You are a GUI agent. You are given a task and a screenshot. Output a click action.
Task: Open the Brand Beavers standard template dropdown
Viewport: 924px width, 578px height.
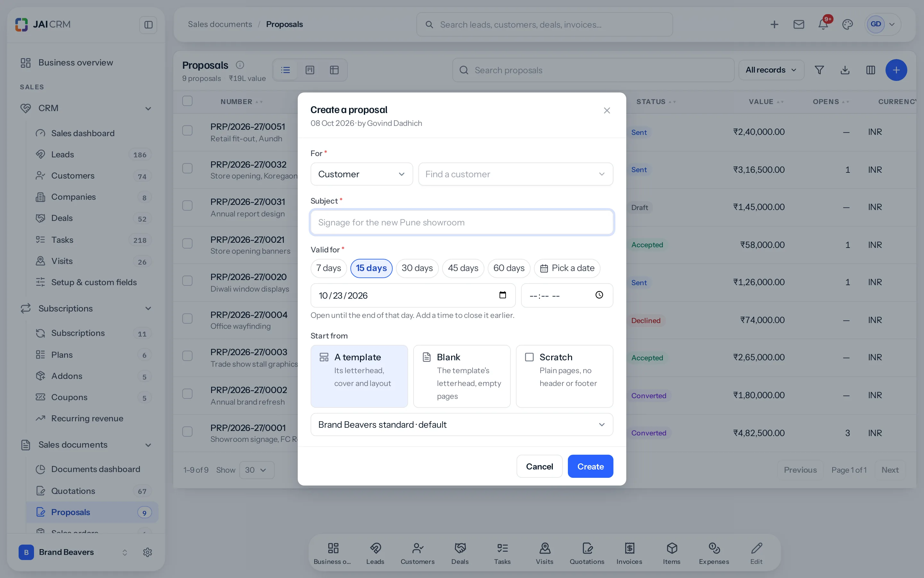point(462,424)
